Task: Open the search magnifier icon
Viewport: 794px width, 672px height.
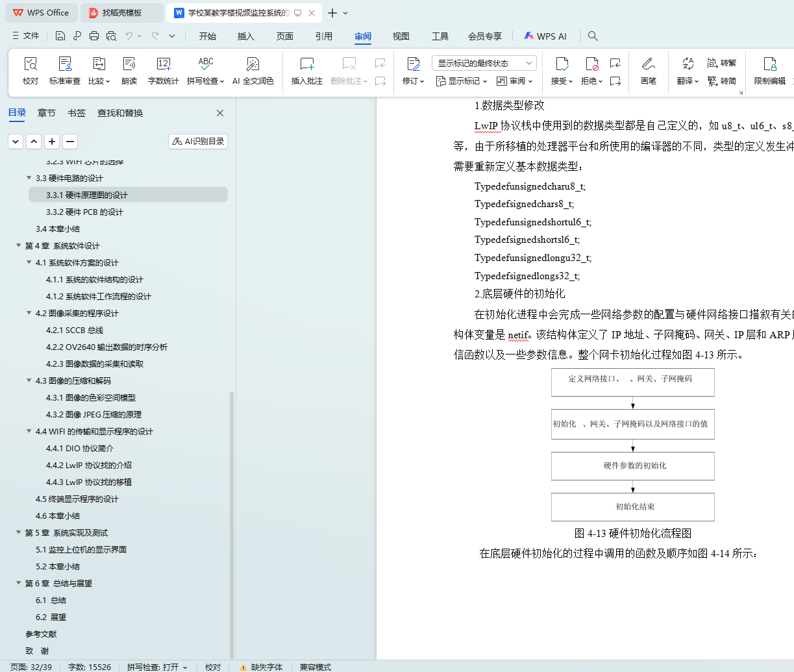Action: click(593, 36)
